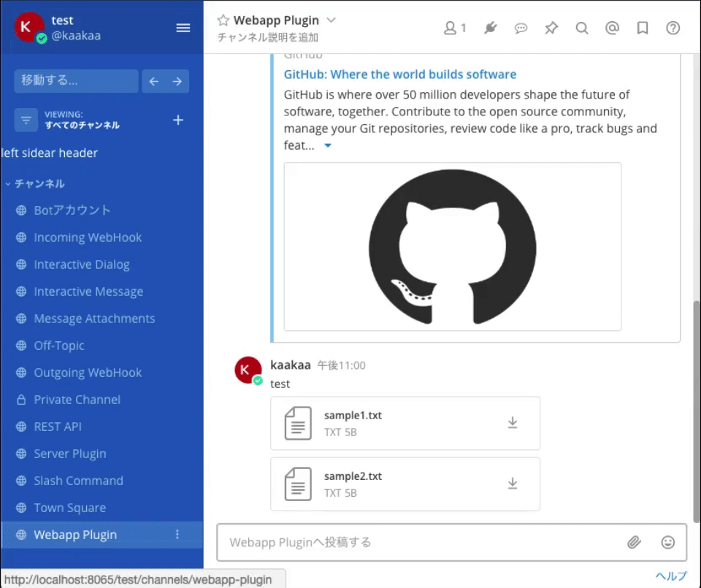This screenshot has width=701, height=588.
Task: Click kaakaa's avatar in the post
Action: (248, 370)
